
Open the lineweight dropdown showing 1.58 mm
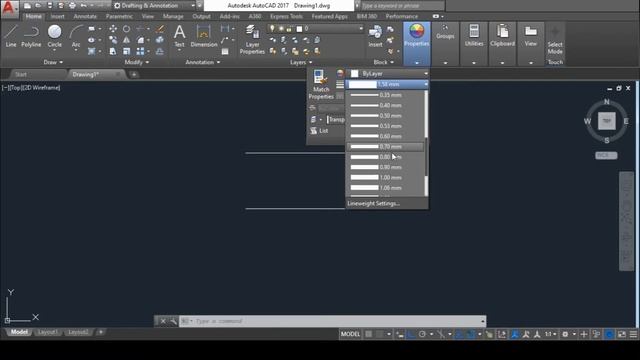387,84
